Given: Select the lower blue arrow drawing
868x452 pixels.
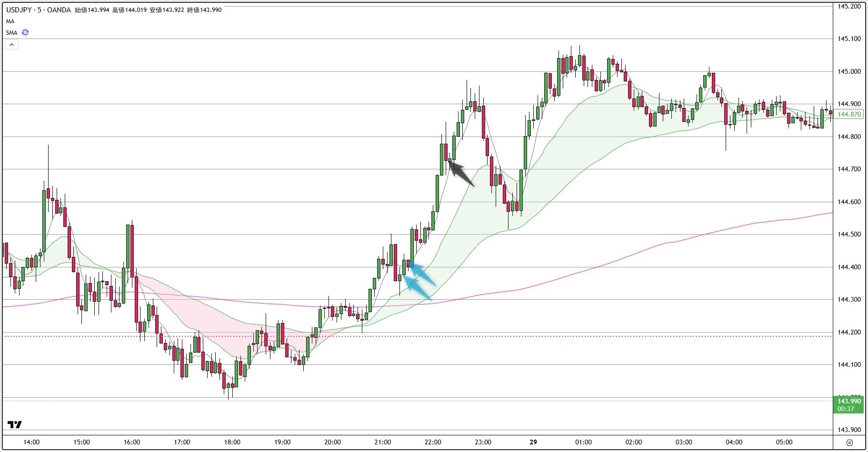Looking at the screenshot, I should point(418,289).
